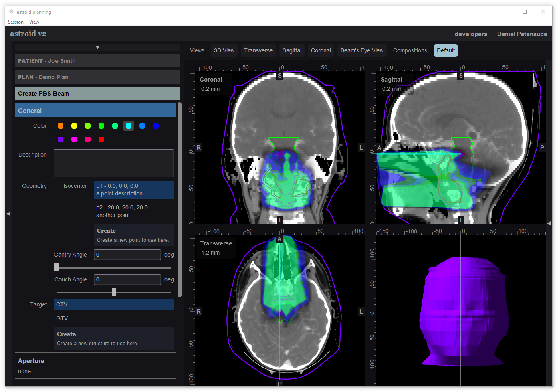Create a new structure for the target

click(113, 338)
